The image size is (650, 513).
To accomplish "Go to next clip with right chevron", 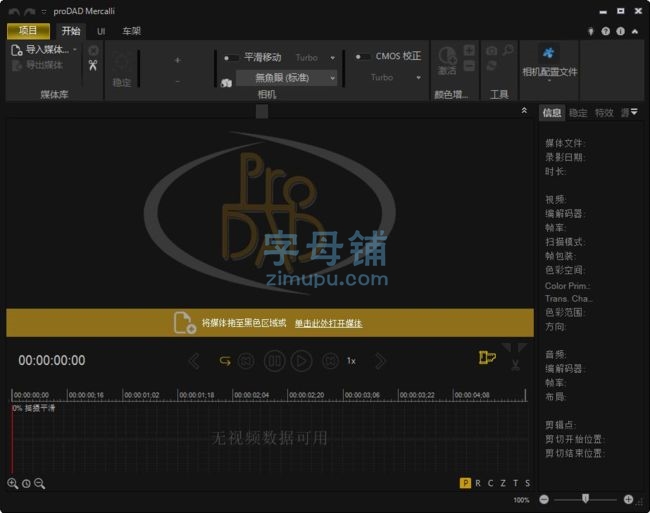I will [380, 361].
